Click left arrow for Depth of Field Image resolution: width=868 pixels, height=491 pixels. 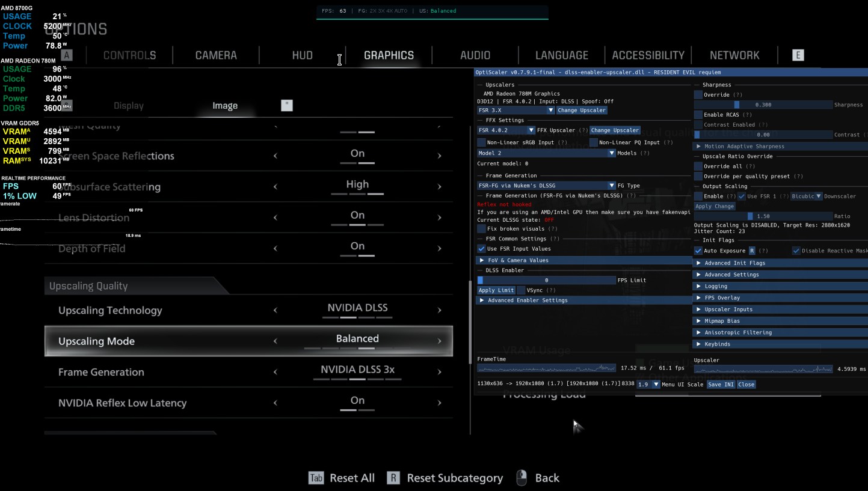[x=275, y=248]
